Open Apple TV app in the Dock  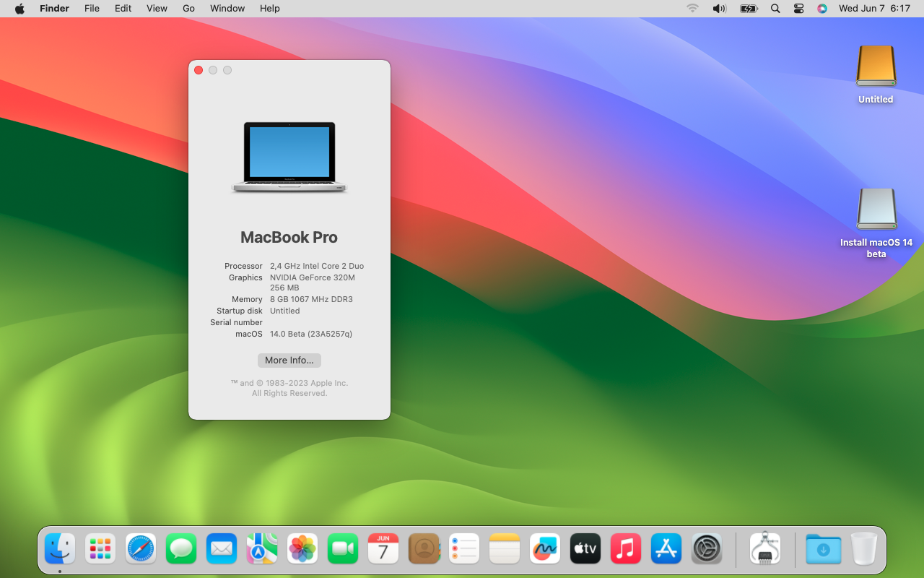tap(585, 549)
